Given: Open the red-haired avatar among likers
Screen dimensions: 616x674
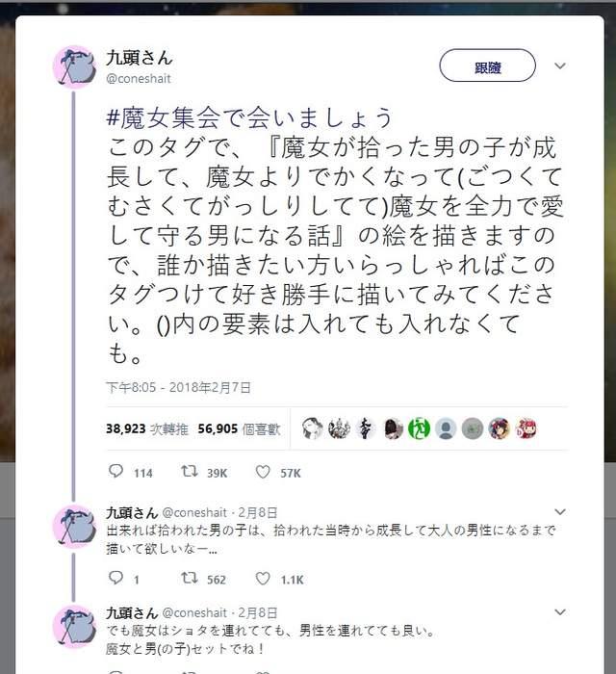Looking at the screenshot, I should (x=526, y=428).
